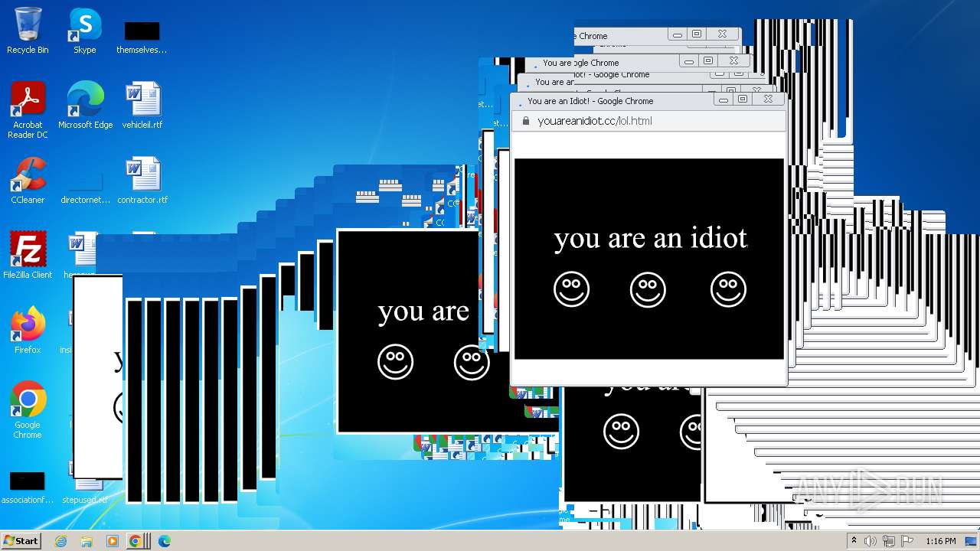Image resolution: width=980 pixels, height=551 pixels.
Task: Open Microsoft Edge desktop shortcut
Action: (85, 106)
